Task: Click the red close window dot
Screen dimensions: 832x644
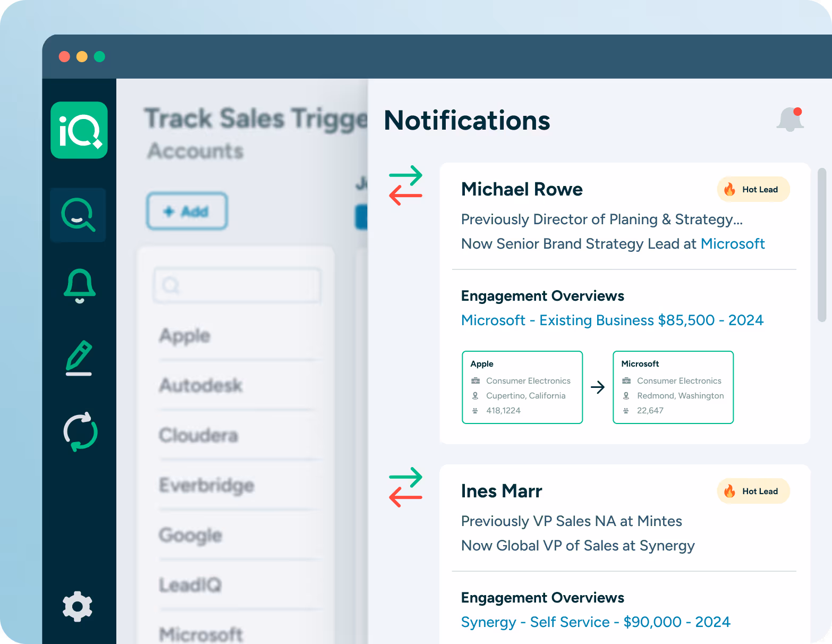Action: (x=64, y=56)
